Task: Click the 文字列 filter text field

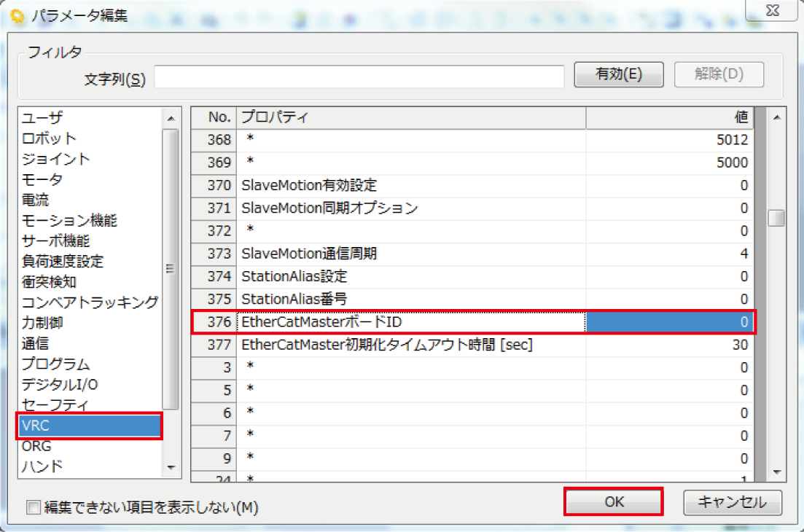Action: click(x=359, y=77)
